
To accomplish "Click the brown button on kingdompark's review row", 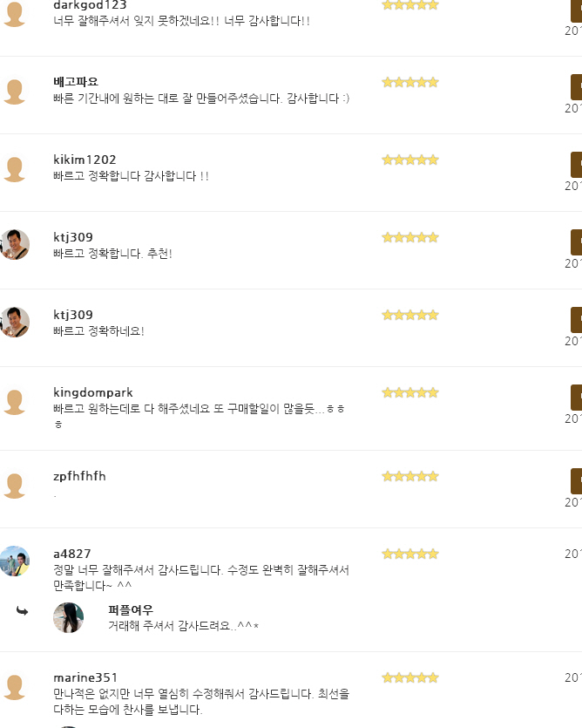I will (x=576, y=397).
